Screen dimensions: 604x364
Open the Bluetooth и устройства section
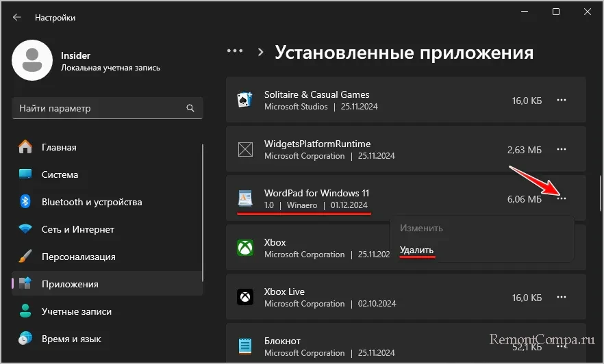107,202
